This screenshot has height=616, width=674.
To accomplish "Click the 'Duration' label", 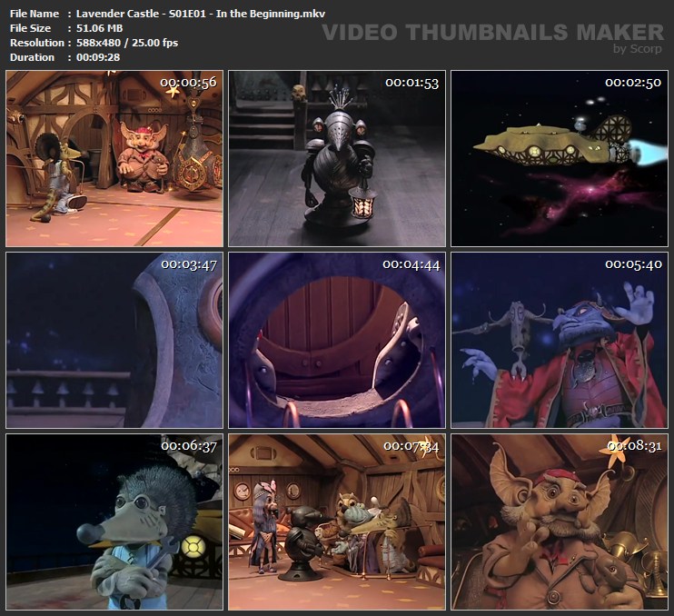I will [32, 57].
